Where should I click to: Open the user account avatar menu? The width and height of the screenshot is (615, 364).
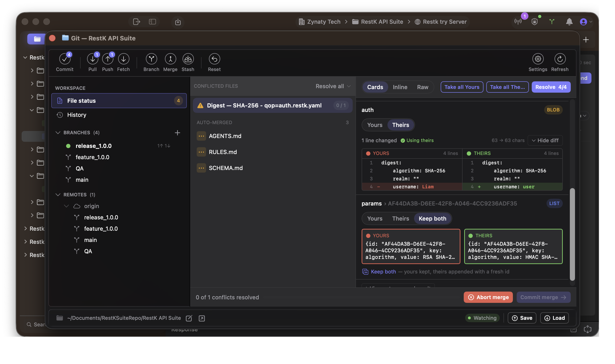583,22
